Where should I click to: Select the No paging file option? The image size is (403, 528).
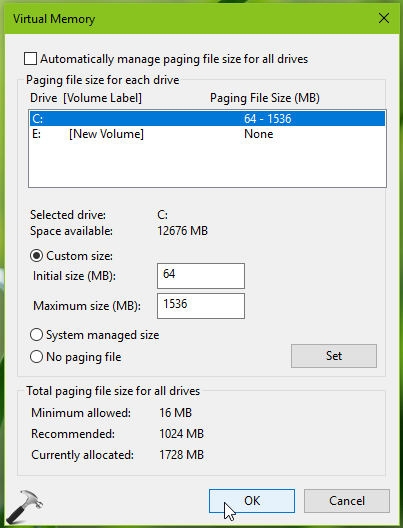[36, 357]
